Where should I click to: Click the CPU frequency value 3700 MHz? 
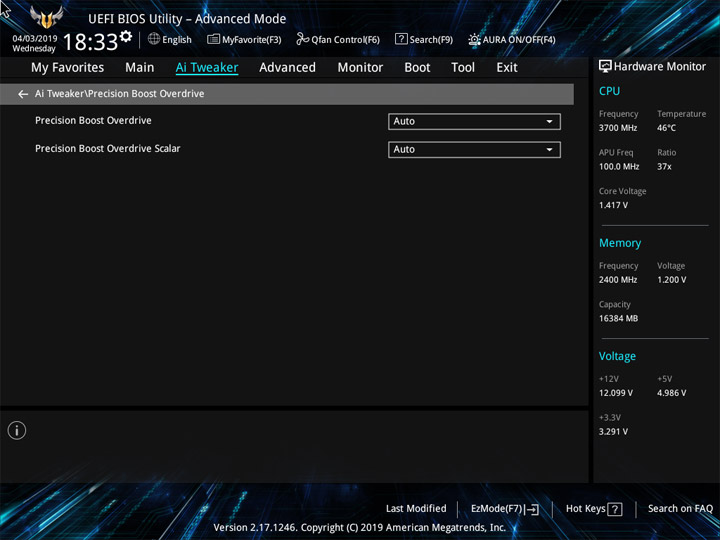[x=618, y=128]
